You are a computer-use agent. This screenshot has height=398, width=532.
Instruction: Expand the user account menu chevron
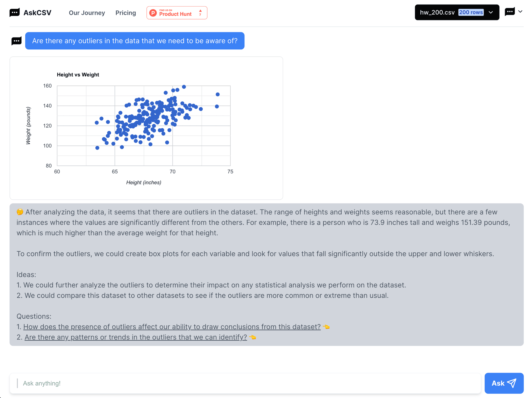(x=520, y=12)
